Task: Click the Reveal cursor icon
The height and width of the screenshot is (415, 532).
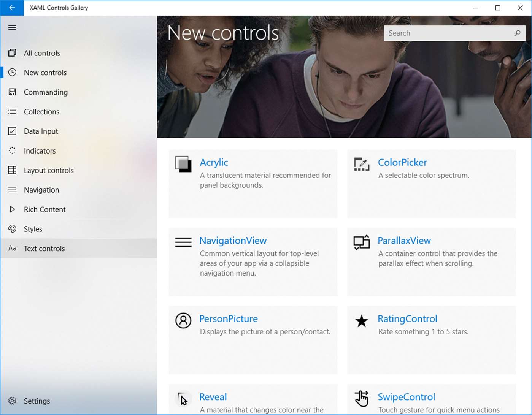Action: pos(183,399)
